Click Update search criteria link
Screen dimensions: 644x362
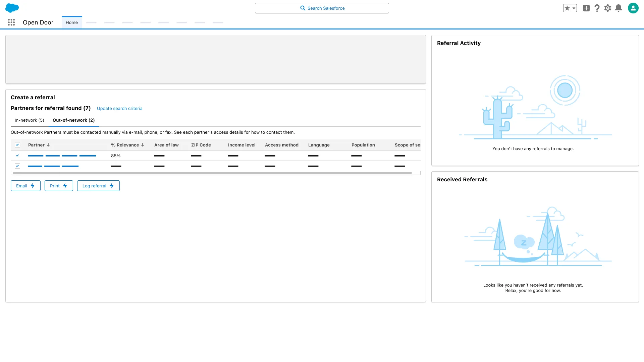coord(120,108)
